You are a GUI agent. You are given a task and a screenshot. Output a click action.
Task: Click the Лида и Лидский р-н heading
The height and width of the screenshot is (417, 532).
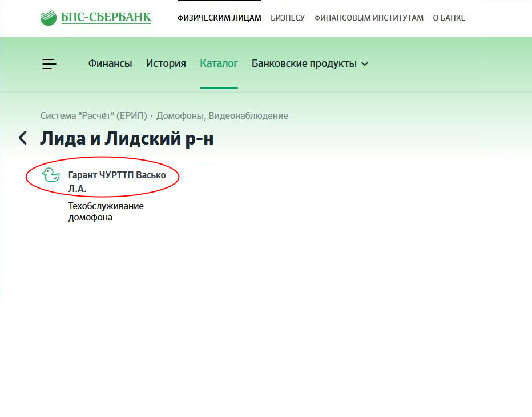(127, 139)
